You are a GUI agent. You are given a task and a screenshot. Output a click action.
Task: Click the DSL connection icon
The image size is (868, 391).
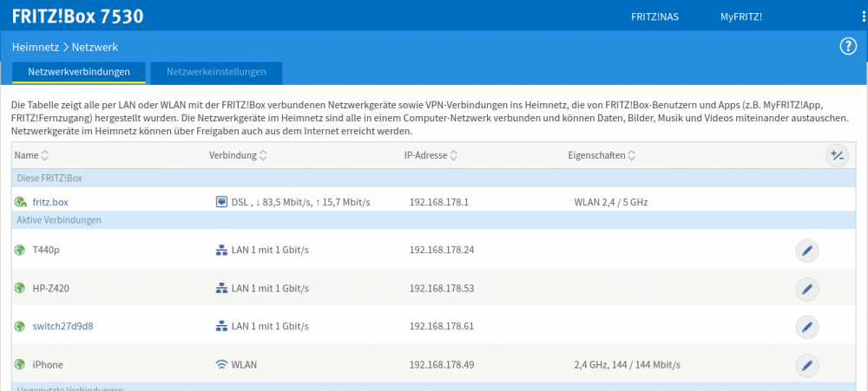tap(221, 202)
